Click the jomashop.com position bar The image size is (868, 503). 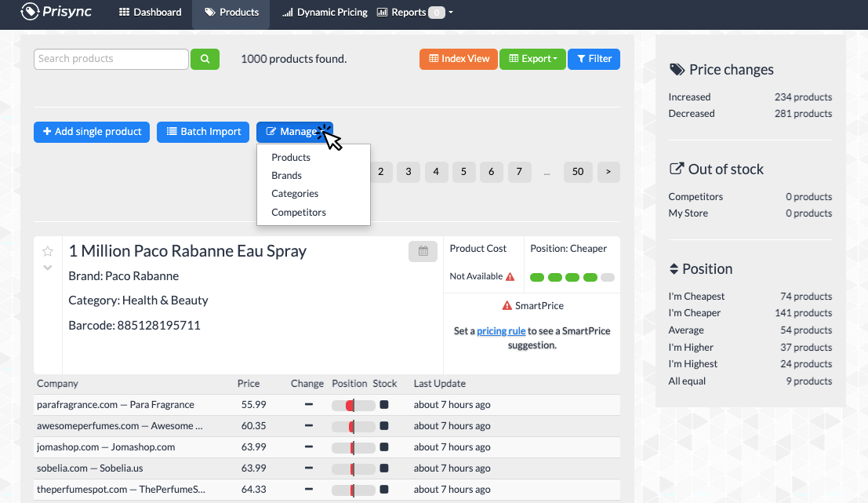coord(353,447)
